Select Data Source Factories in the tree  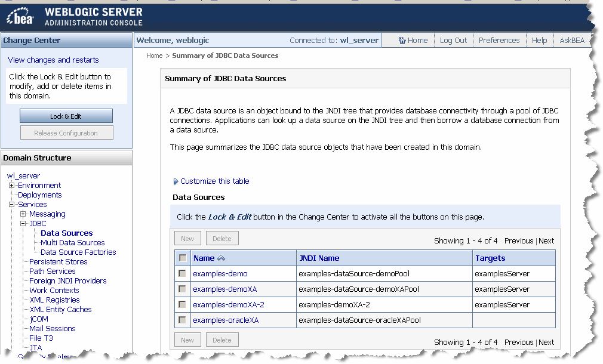[x=78, y=251]
